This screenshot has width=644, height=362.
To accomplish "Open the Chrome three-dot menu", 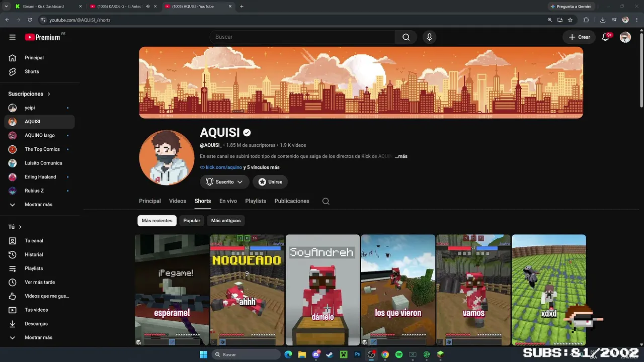I will (x=636, y=20).
